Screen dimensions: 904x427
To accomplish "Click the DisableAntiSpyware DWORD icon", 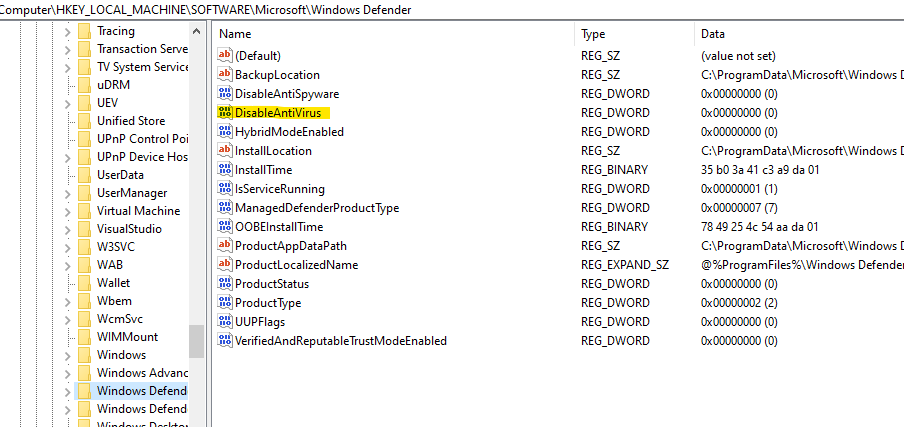I will click(224, 93).
